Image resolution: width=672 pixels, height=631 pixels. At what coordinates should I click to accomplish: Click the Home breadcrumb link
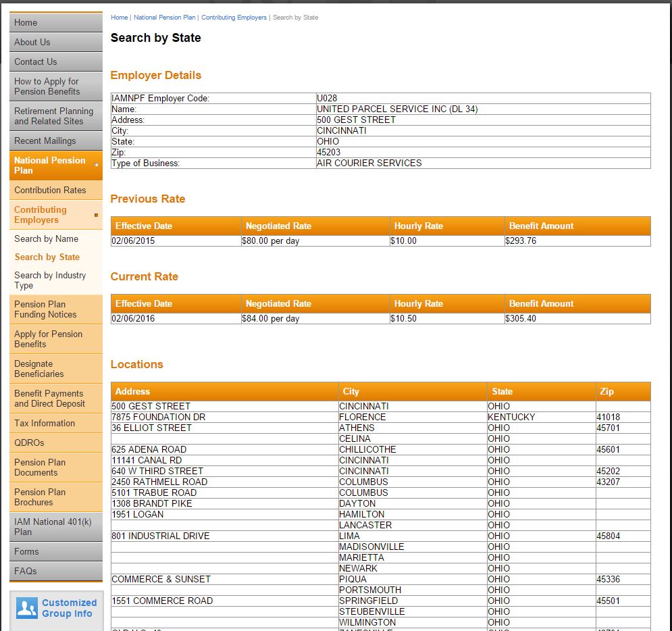pos(119,18)
